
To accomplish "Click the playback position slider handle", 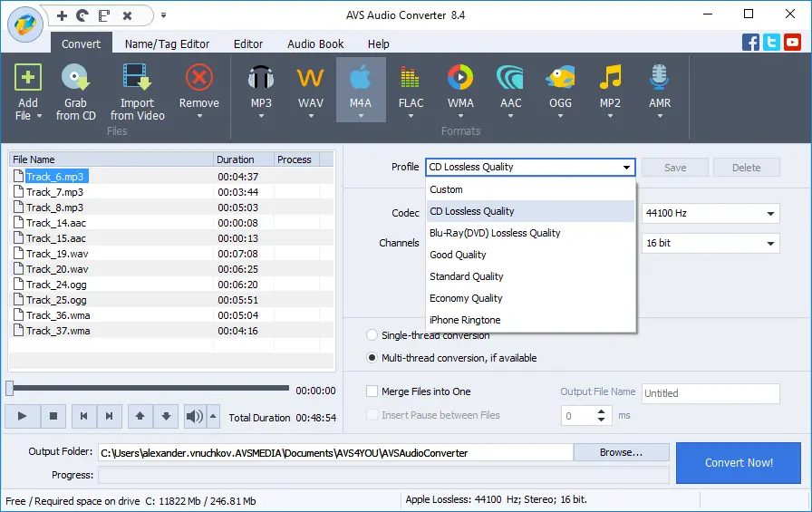I will pos(9,388).
